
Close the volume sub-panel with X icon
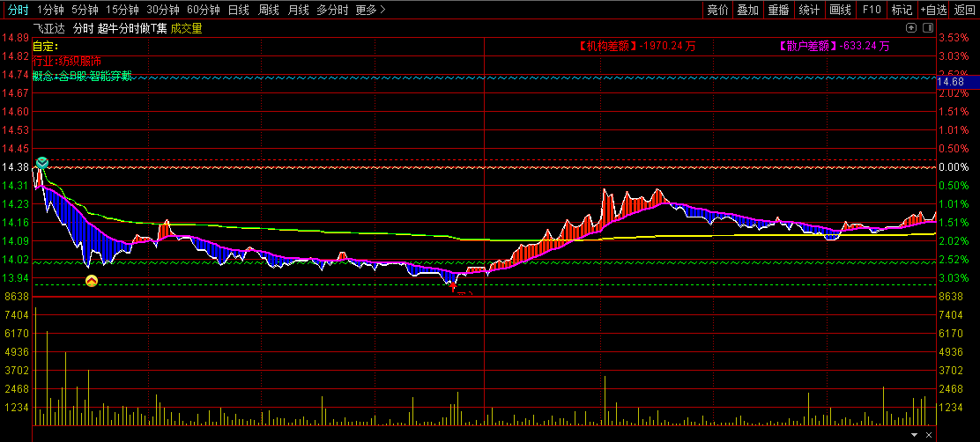point(929,434)
